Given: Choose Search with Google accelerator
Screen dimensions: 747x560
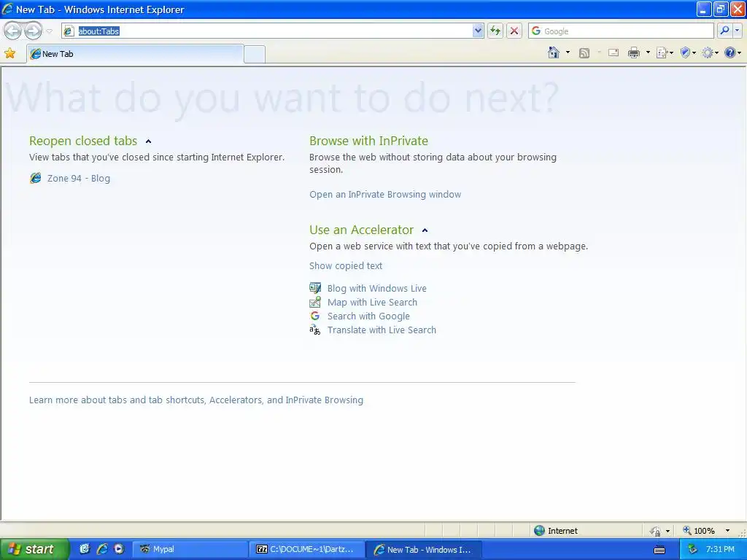Looking at the screenshot, I should click(368, 316).
